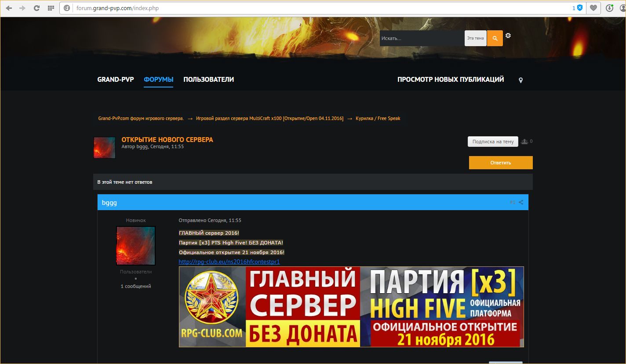Focus the browser address bar
Image resolution: width=626 pixels, height=364 pixels.
(323, 8)
